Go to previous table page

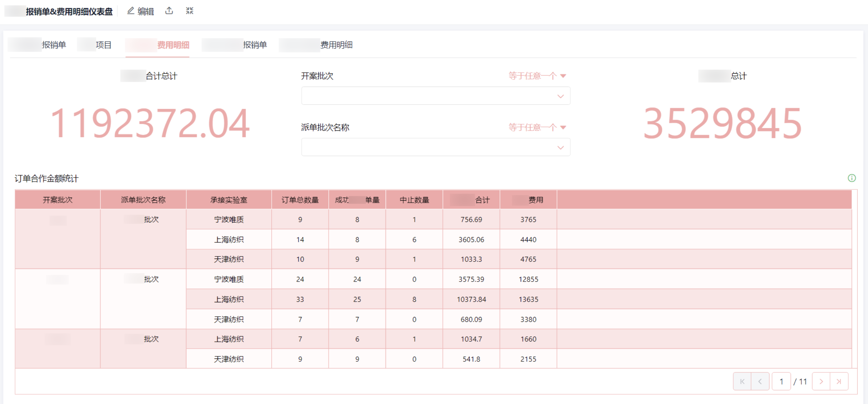click(x=760, y=381)
